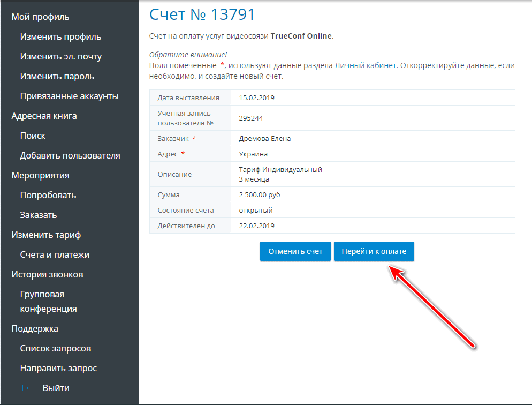Click the Описание label
This screenshot has height=405, width=532.
(x=174, y=175)
